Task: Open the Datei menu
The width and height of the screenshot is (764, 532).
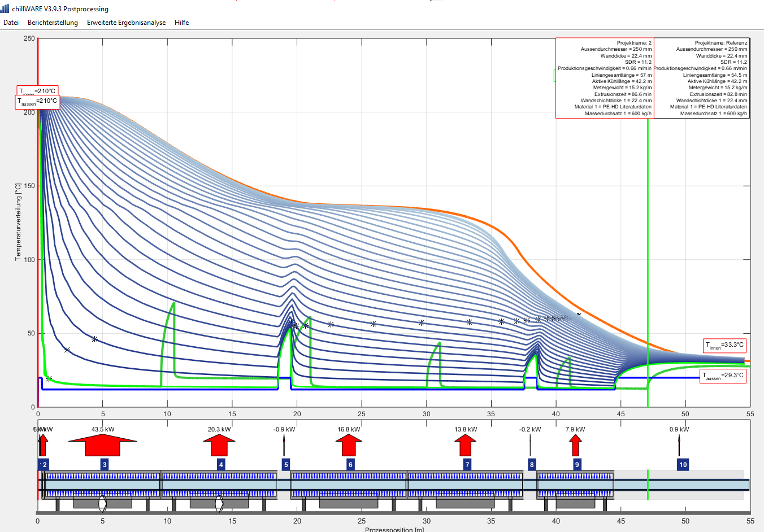Action: click(x=11, y=23)
